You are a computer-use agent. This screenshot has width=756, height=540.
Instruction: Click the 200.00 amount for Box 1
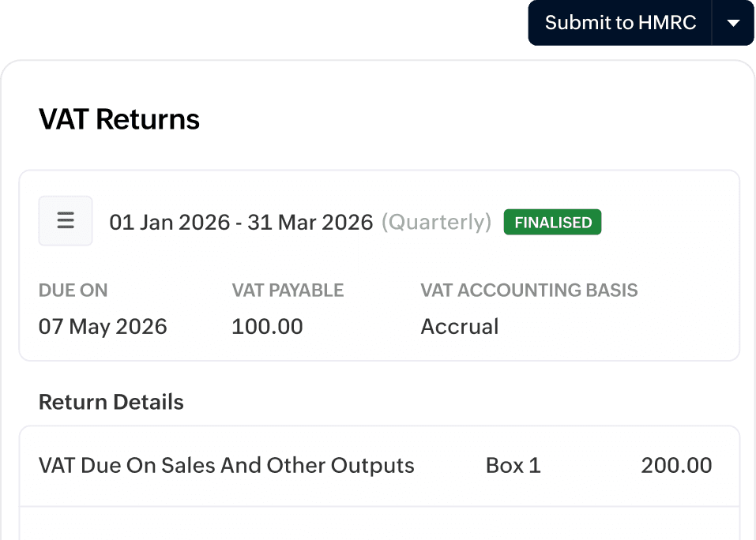click(676, 466)
